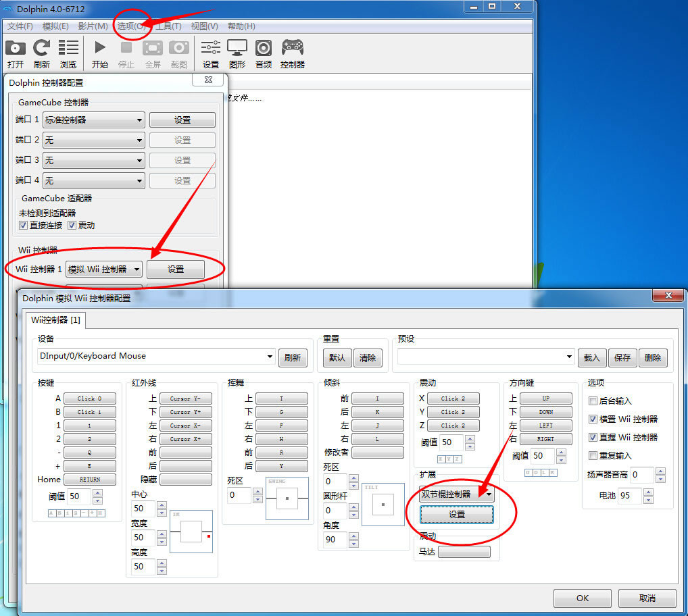Click the 保存 save preset button
This screenshot has width=688, height=616.
622,358
